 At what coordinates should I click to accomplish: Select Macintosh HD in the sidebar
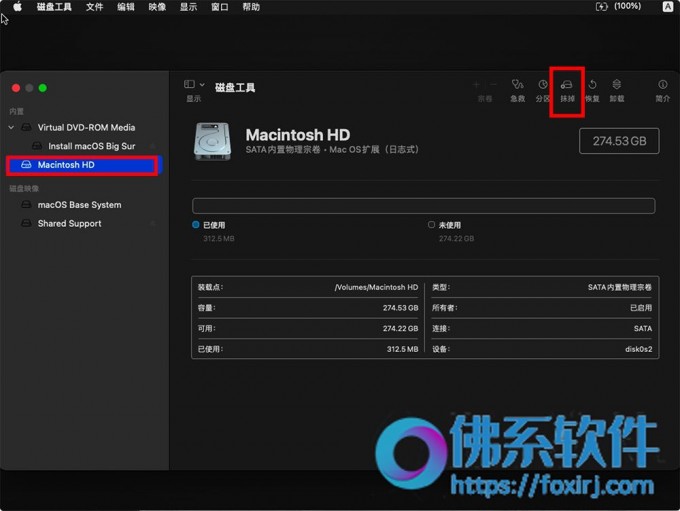coord(82,165)
